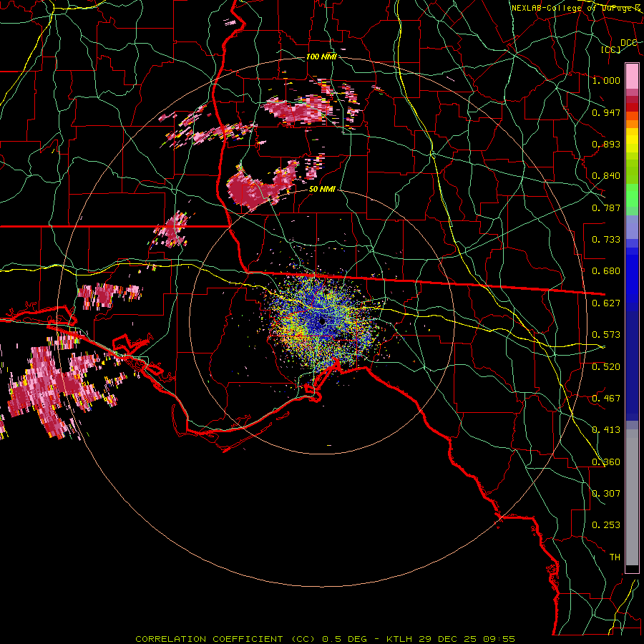This screenshot has width=644, height=644.
Task: Click the [CC] units label
Action: click(x=611, y=49)
